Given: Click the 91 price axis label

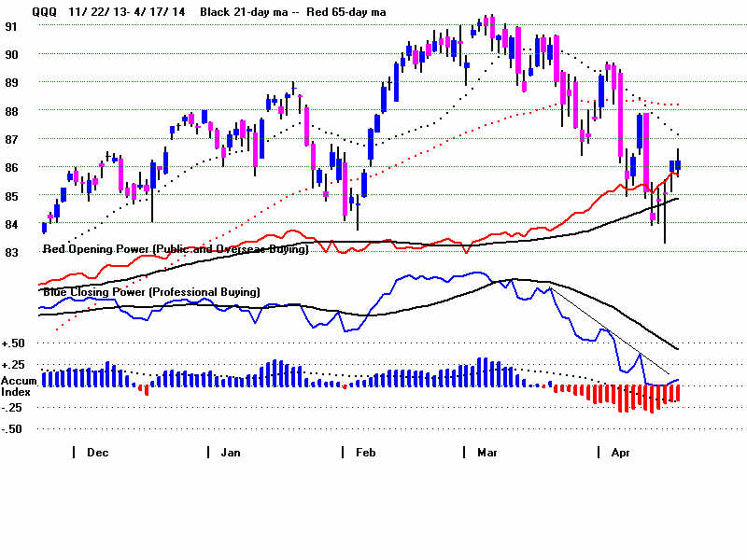Looking at the screenshot, I should point(11,27).
